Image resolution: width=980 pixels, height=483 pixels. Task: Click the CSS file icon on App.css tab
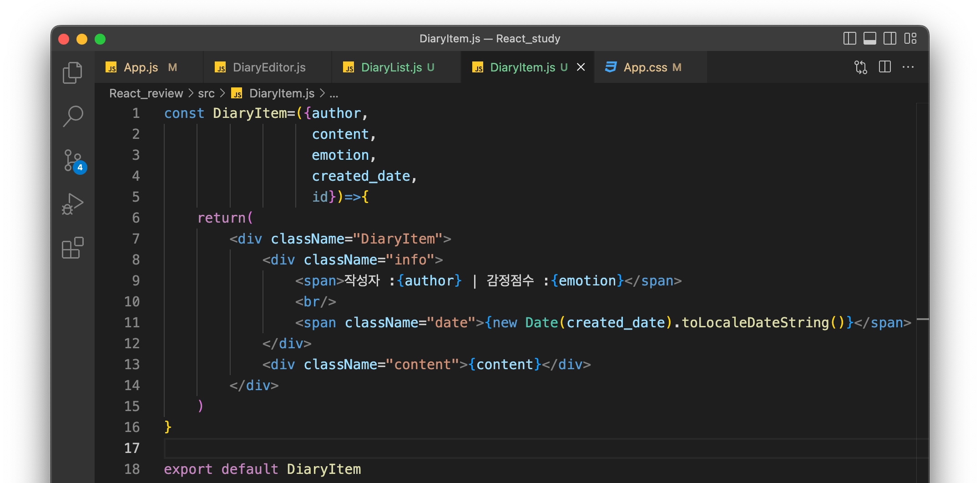click(611, 67)
